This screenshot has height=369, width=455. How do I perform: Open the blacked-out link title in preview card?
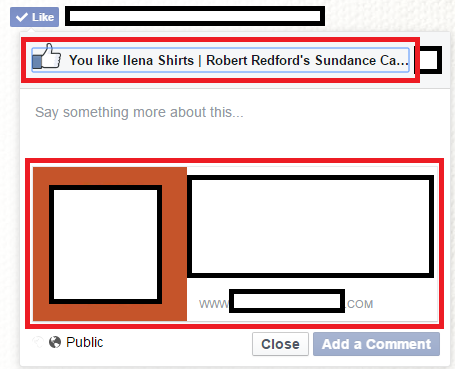(x=311, y=226)
